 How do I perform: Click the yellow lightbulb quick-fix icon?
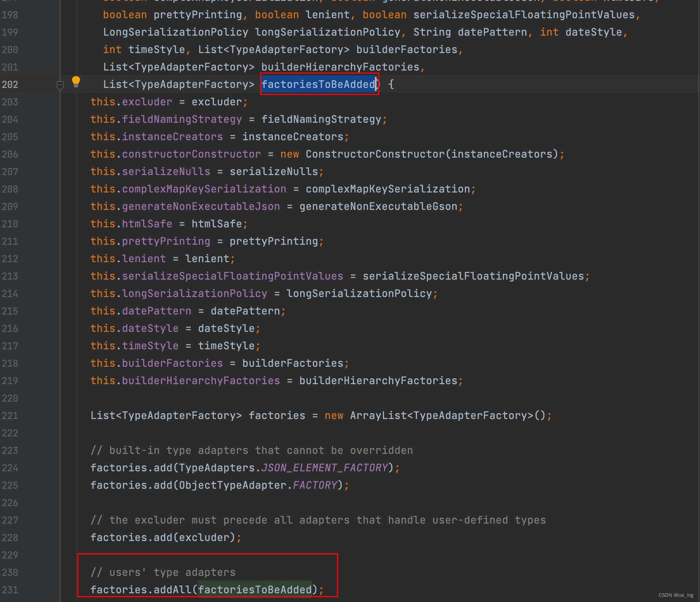coord(76,82)
